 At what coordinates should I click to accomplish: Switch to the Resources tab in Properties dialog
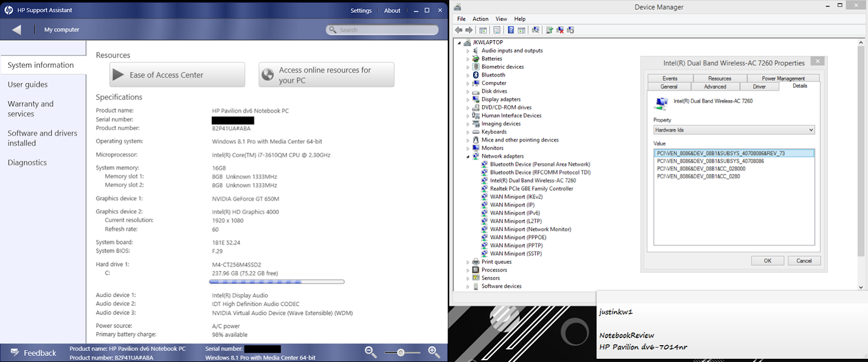tap(719, 79)
